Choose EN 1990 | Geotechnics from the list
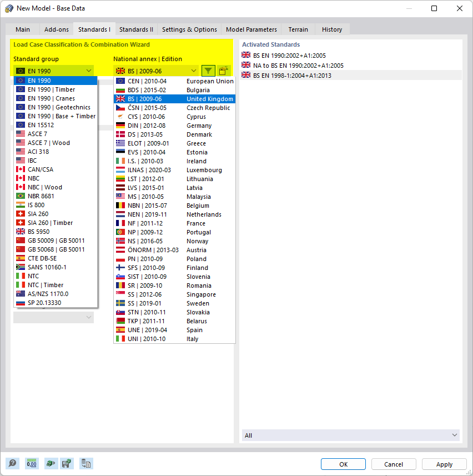Screen dimensions: 473x476 (x=56, y=107)
